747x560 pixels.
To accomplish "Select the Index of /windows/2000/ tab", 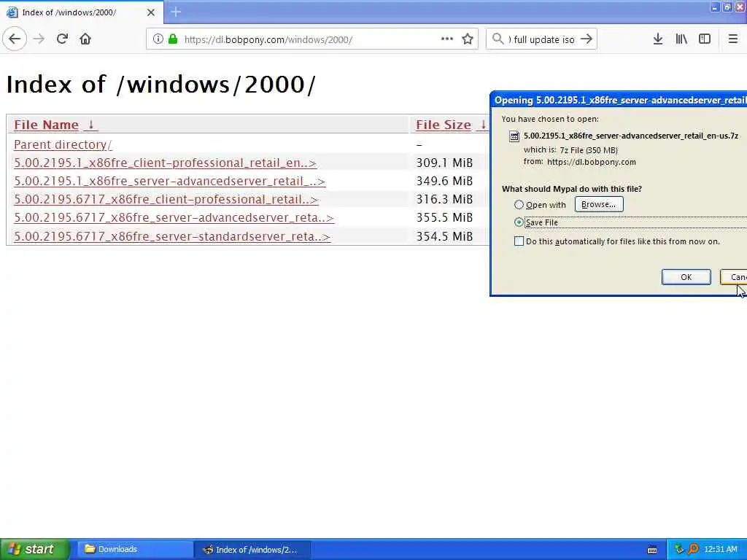I will click(81, 12).
